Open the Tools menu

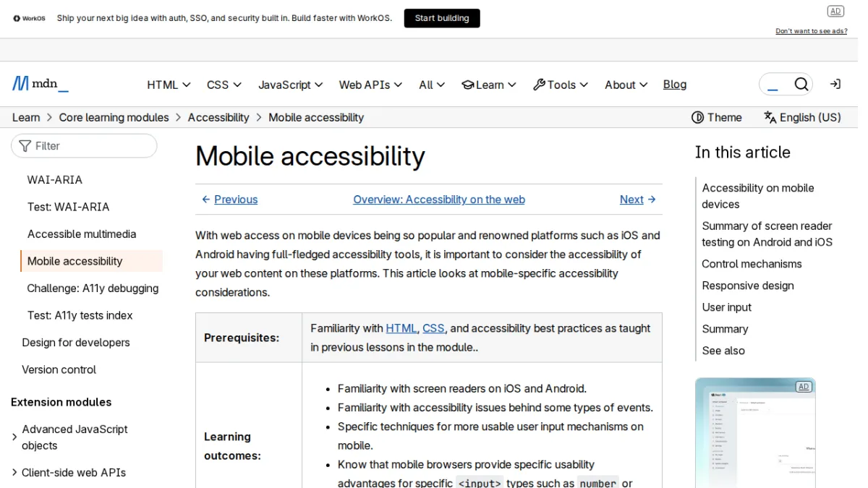point(561,85)
